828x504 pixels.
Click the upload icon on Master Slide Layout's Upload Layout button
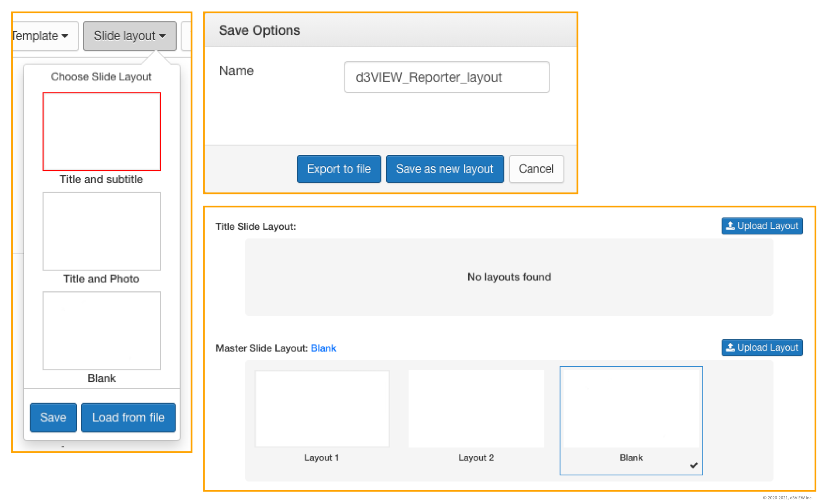pos(730,348)
